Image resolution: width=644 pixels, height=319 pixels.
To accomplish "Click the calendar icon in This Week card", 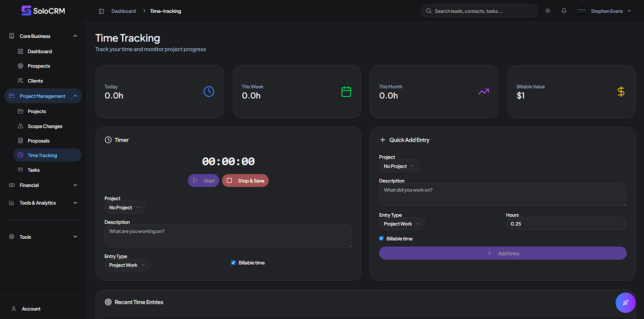I will (346, 91).
